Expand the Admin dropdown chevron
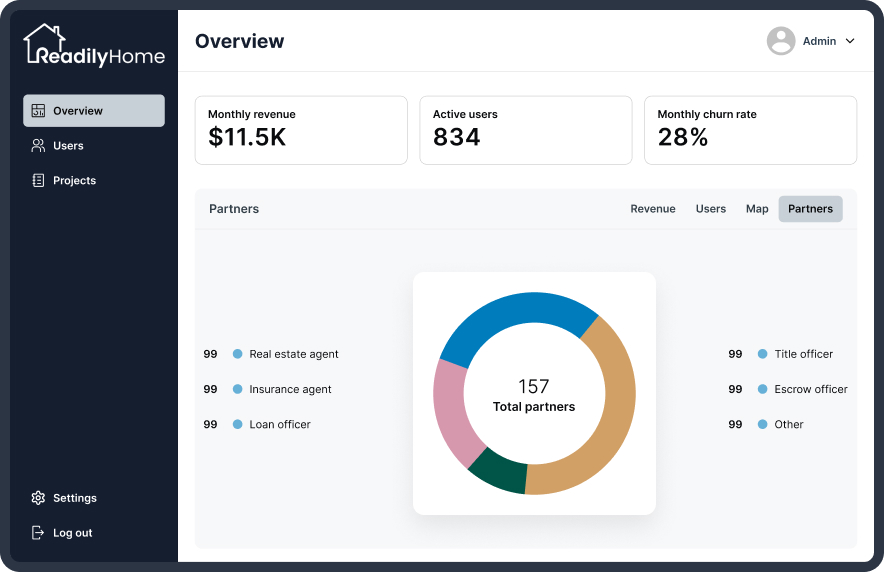 pos(850,41)
